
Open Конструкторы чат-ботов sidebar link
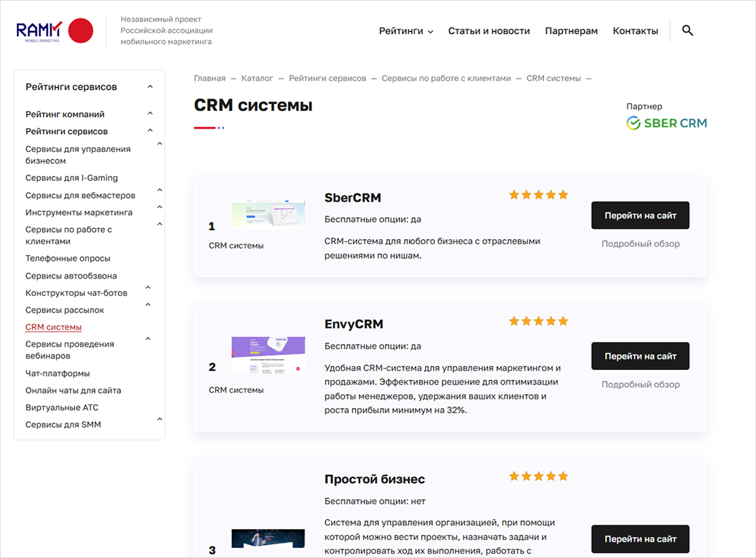[x=77, y=293]
